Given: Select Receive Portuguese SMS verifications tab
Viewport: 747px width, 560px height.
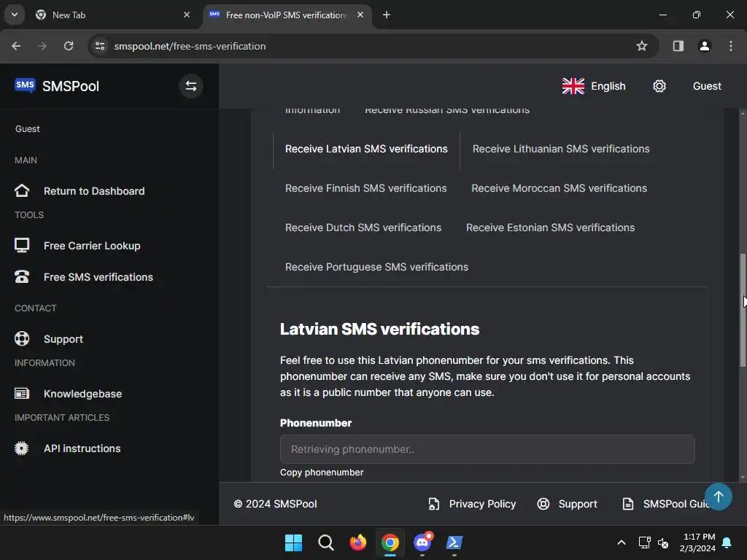Looking at the screenshot, I should (376, 267).
